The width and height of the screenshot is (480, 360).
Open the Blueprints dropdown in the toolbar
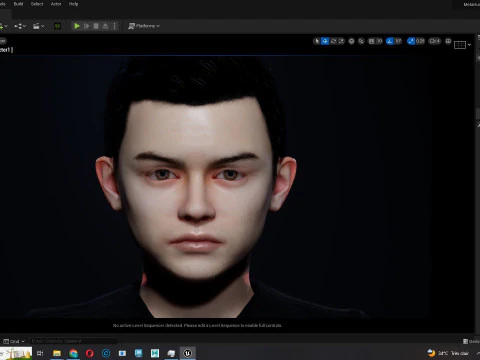[x=20, y=26]
